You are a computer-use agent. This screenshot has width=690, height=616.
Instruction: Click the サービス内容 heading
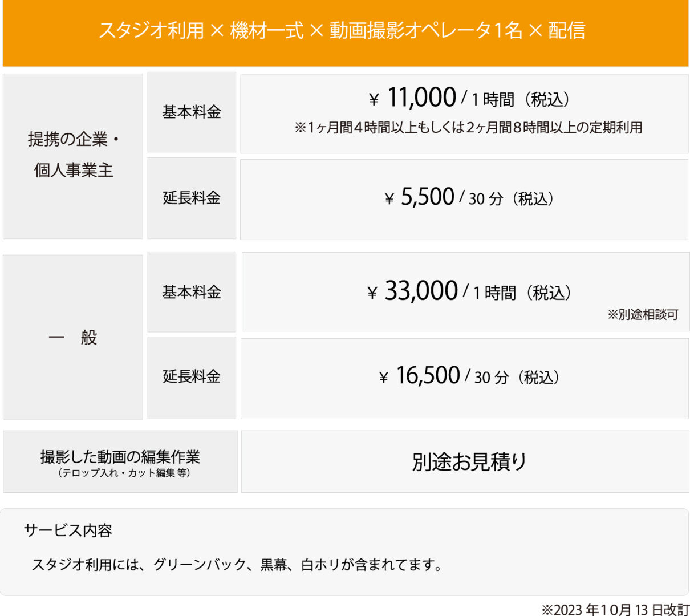click(68, 530)
